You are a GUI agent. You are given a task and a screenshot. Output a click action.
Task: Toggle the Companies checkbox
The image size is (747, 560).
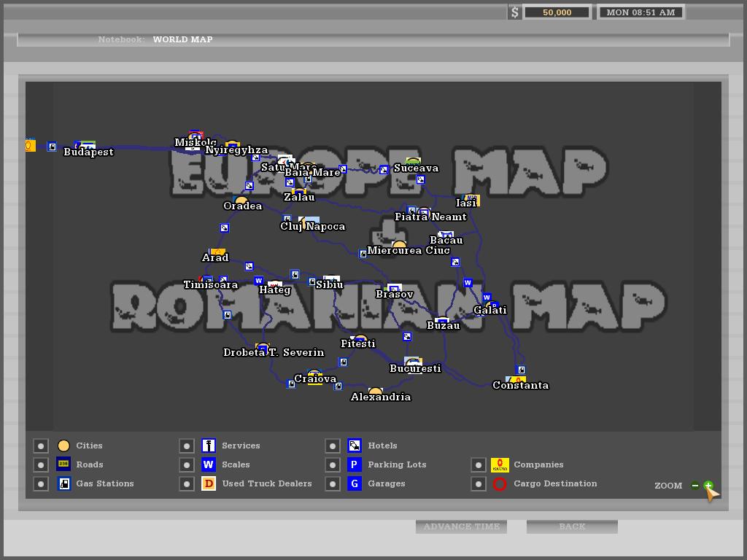point(478,464)
